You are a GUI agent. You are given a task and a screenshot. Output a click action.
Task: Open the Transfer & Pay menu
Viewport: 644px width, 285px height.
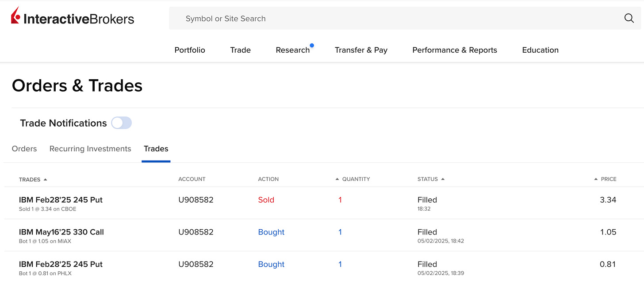[361, 50]
